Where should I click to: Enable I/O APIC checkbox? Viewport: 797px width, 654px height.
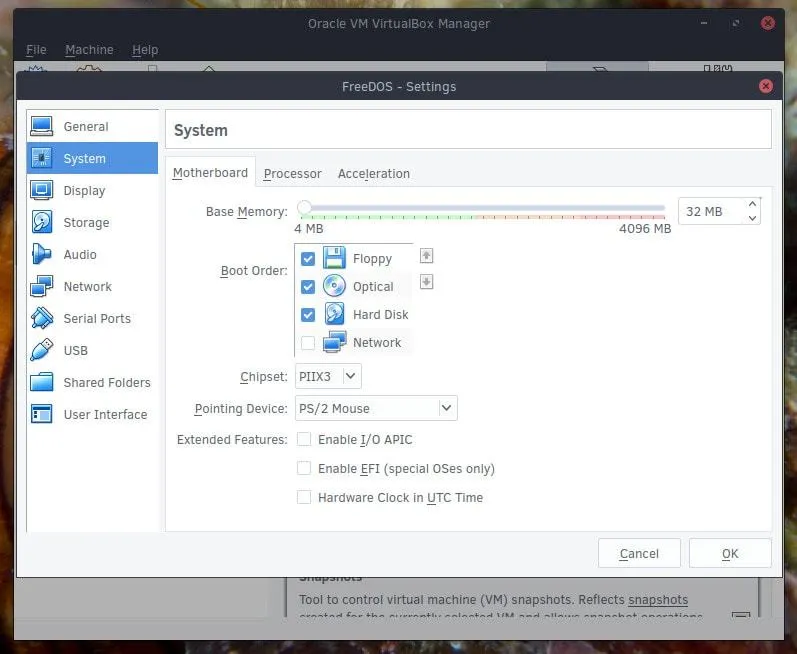pyautogui.click(x=304, y=440)
